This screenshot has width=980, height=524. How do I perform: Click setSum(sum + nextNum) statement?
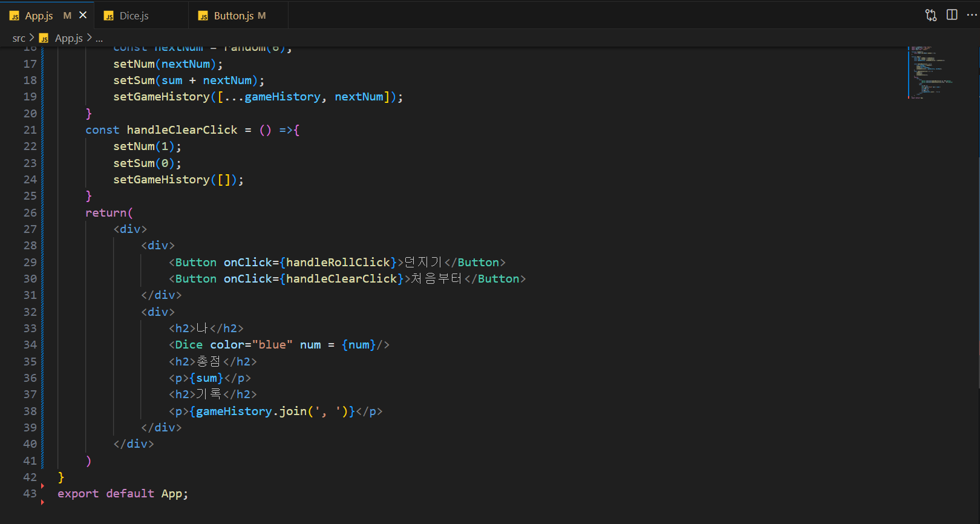pos(189,80)
